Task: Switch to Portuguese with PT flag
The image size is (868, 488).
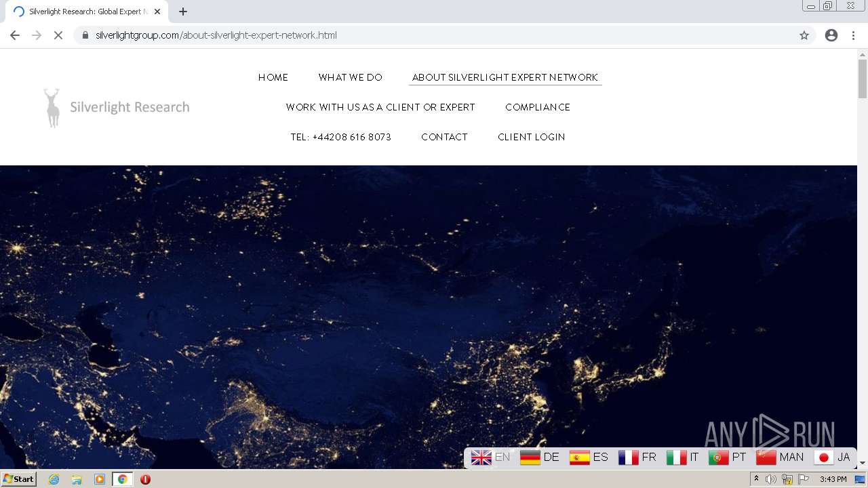Action: point(728,457)
